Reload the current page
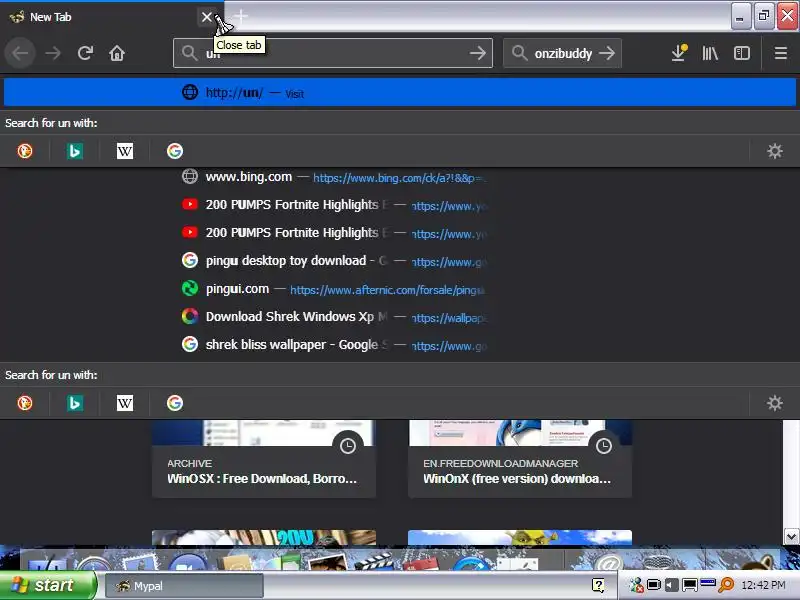The height and width of the screenshot is (600, 800). [x=85, y=53]
